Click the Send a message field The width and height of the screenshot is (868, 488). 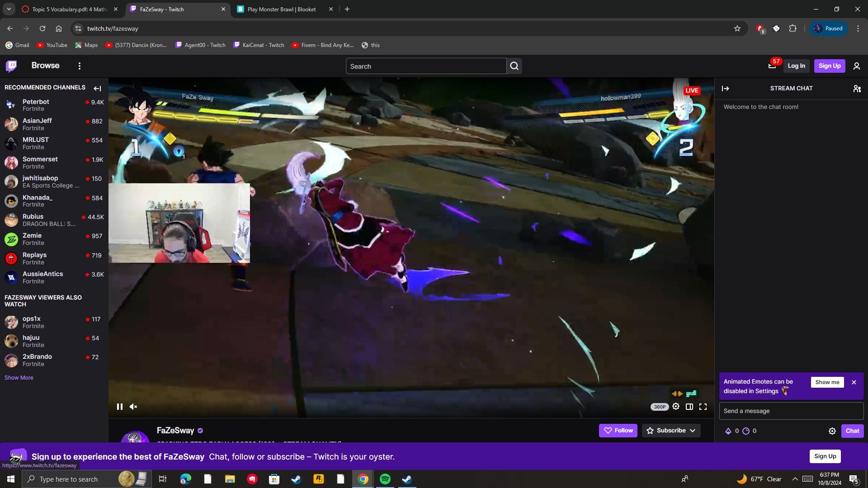791,411
